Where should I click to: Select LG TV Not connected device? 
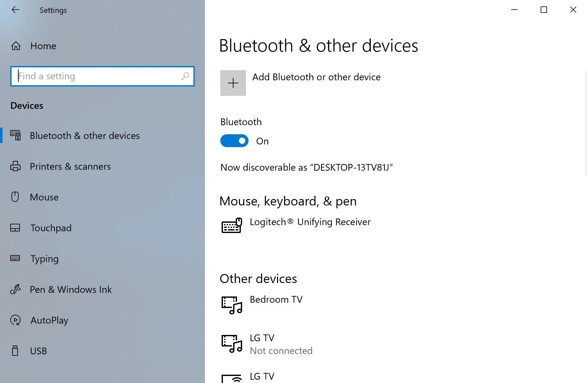coord(281,344)
